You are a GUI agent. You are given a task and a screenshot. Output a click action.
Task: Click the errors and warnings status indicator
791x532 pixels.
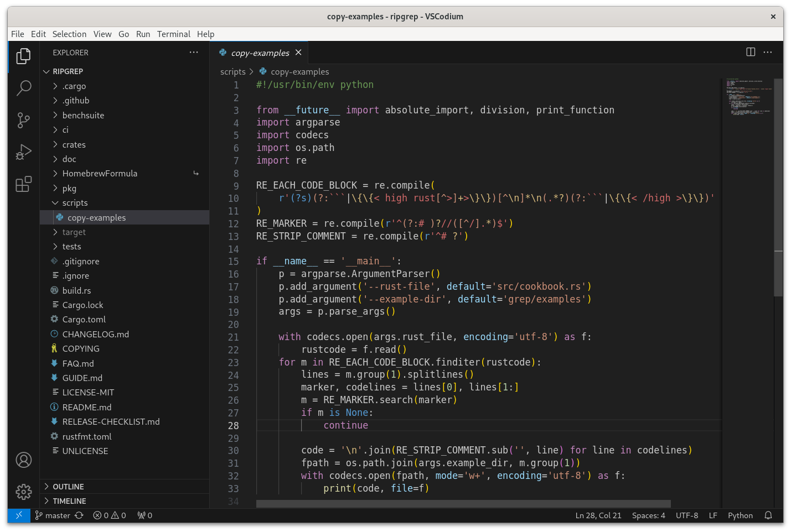tap(110, 515)
